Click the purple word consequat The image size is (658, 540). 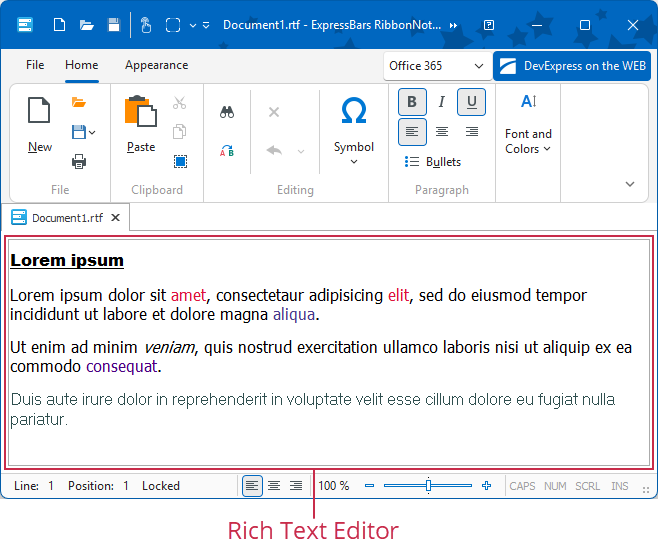click(x=122, y=367)
